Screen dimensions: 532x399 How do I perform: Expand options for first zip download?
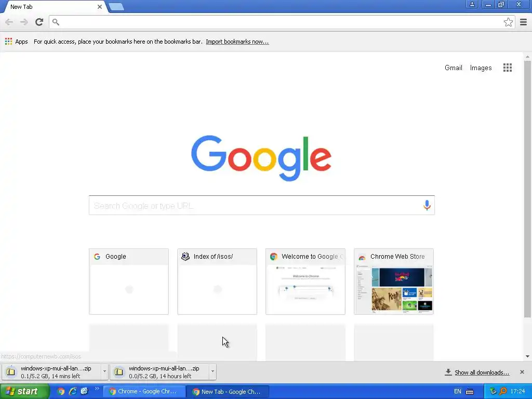coord(104,372)
